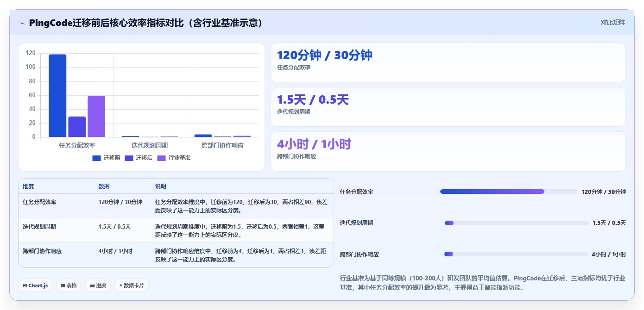Image resolution: width=644 pixels, height=310 pixels.
Task: Click the large 4小时 / 1小时 card value
Action: (314, 144)
